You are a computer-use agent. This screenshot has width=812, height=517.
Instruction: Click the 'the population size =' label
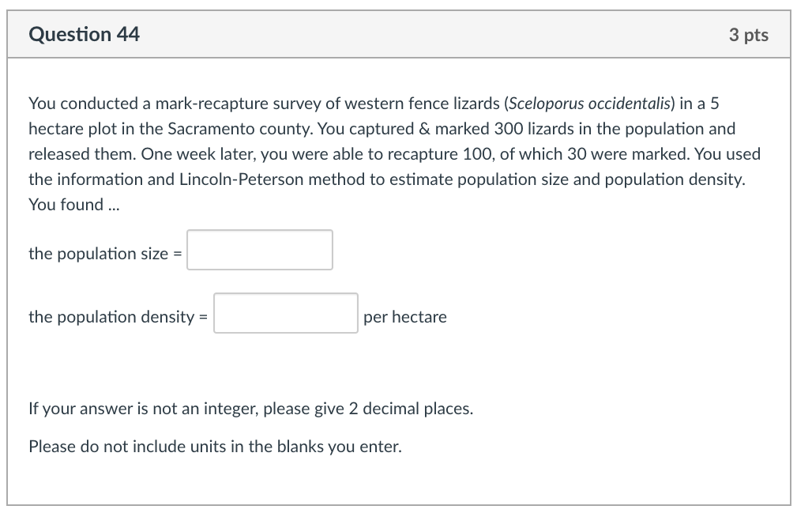[105, 253]
